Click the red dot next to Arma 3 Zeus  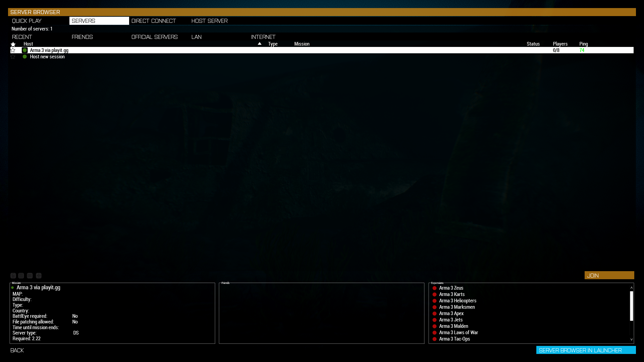[434, 288]
